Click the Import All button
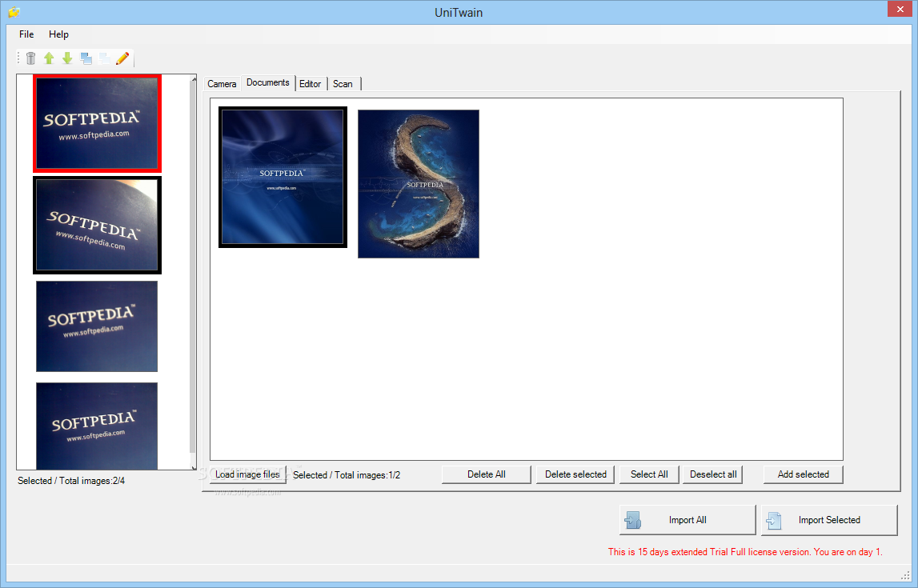 point(687,520)
